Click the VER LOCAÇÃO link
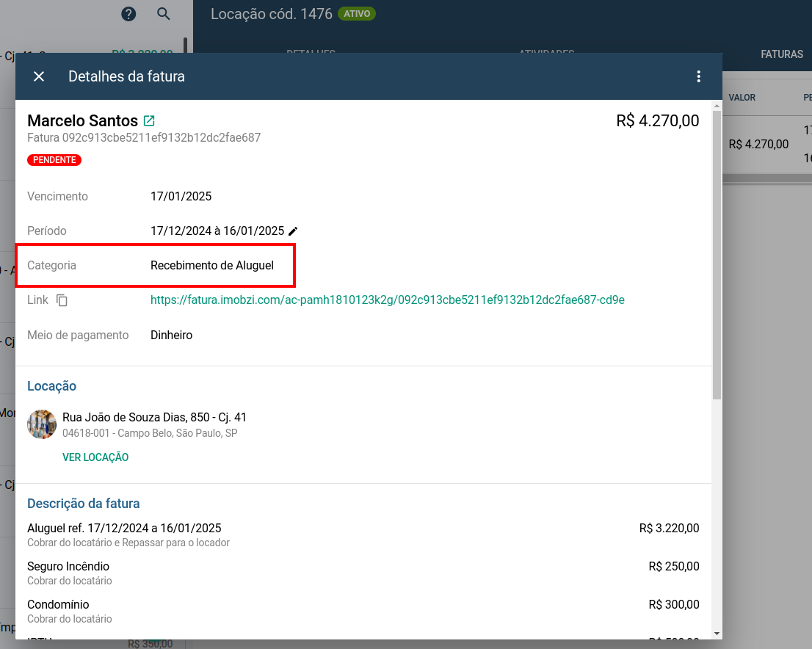 [95, 457]
